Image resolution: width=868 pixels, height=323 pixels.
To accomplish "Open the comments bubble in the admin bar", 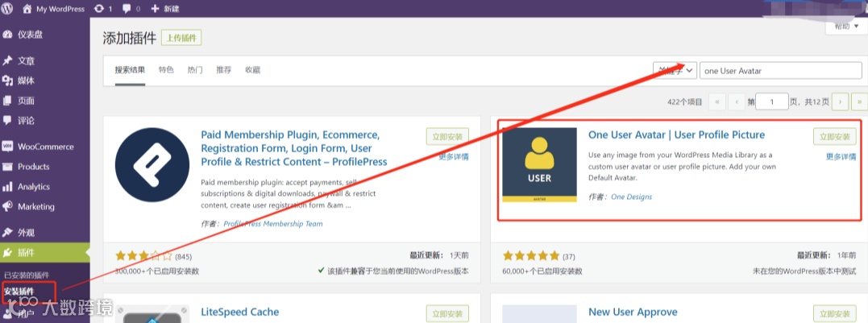I will pos(131,9).
